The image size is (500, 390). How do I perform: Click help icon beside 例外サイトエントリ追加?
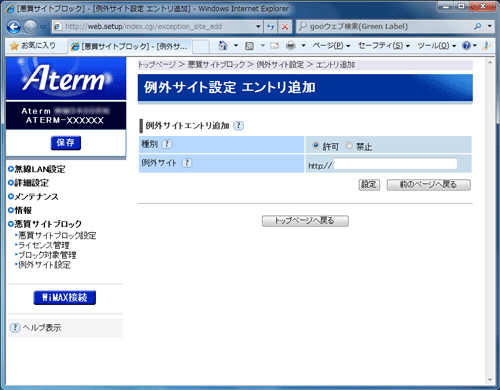238,126
